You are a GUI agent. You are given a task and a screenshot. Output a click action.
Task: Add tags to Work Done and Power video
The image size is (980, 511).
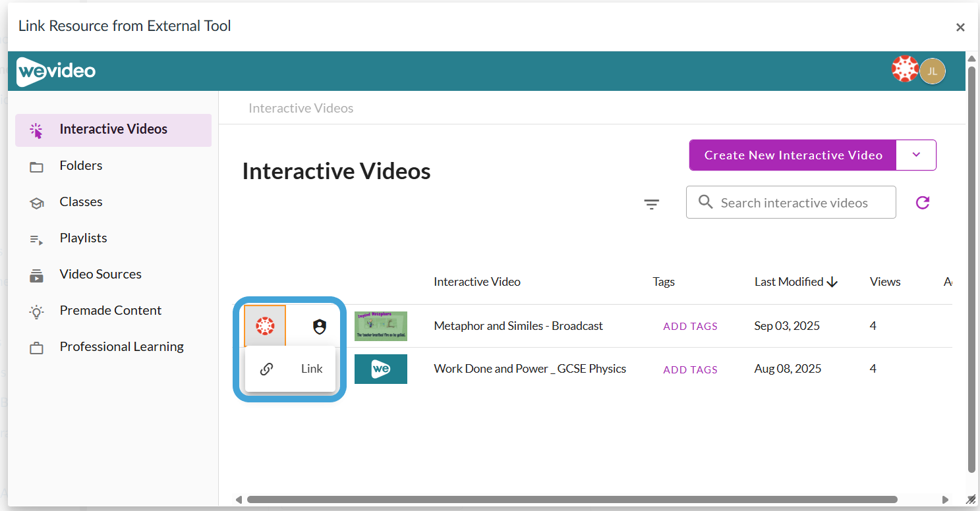[x=690, y=369]
